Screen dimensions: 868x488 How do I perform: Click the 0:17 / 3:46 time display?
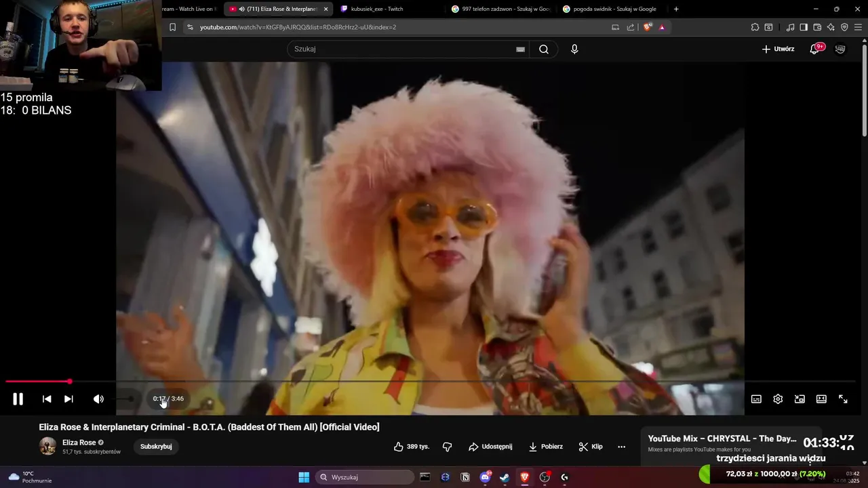[168, 399]
